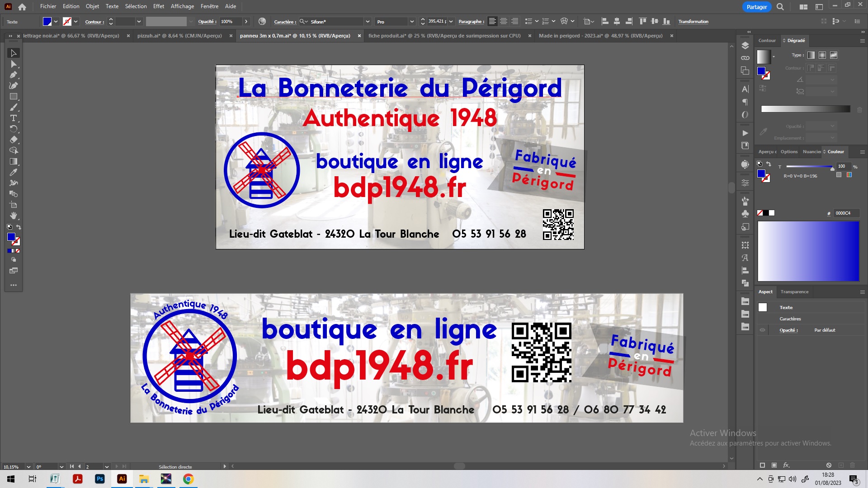Image resolution: width=868 pixels, height=488 pixels.
Task: Click the gradient slider bar
Action: point(806,109)
